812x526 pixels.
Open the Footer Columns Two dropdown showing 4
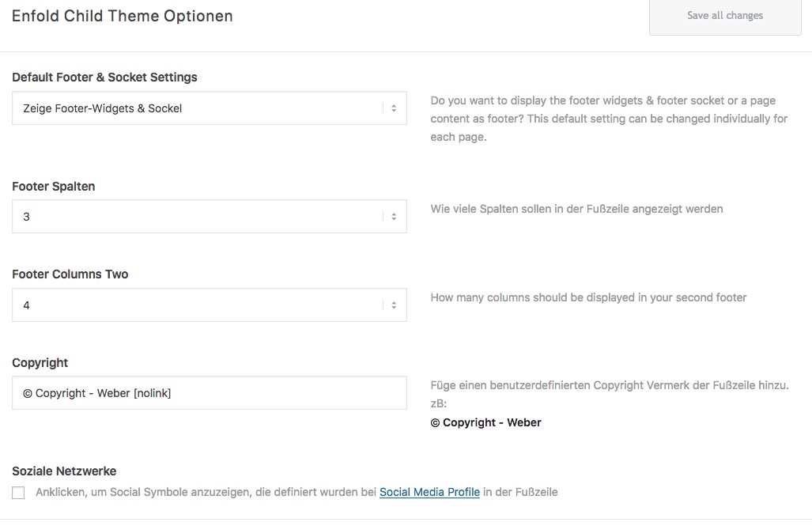(210, 305)
